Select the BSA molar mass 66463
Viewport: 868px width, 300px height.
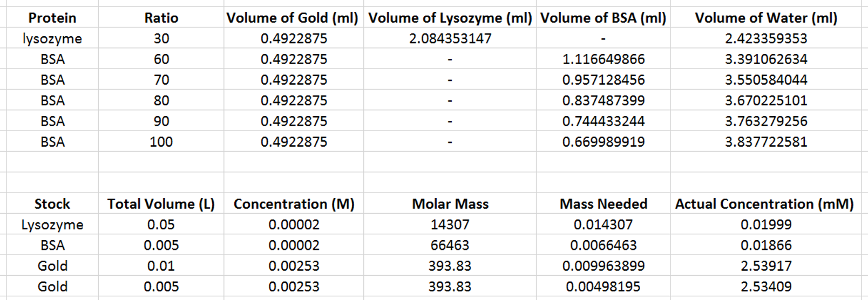coord(450,245)
